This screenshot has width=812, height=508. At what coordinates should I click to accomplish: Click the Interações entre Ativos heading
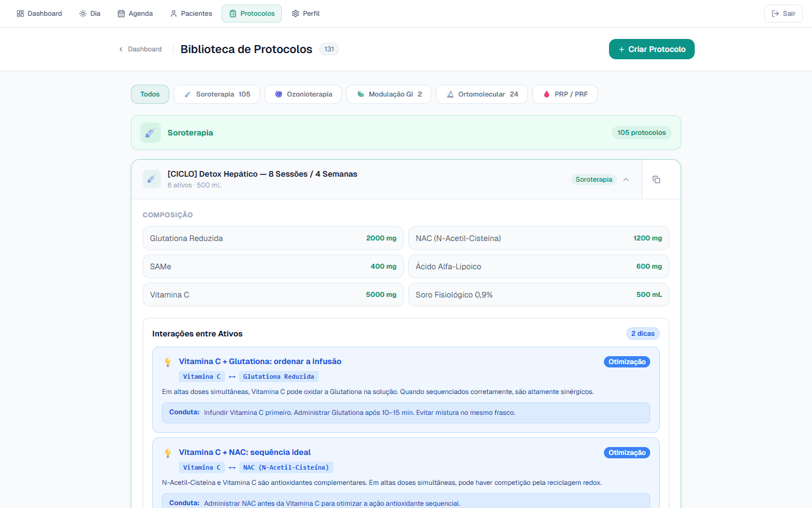[x=197, y=334]
